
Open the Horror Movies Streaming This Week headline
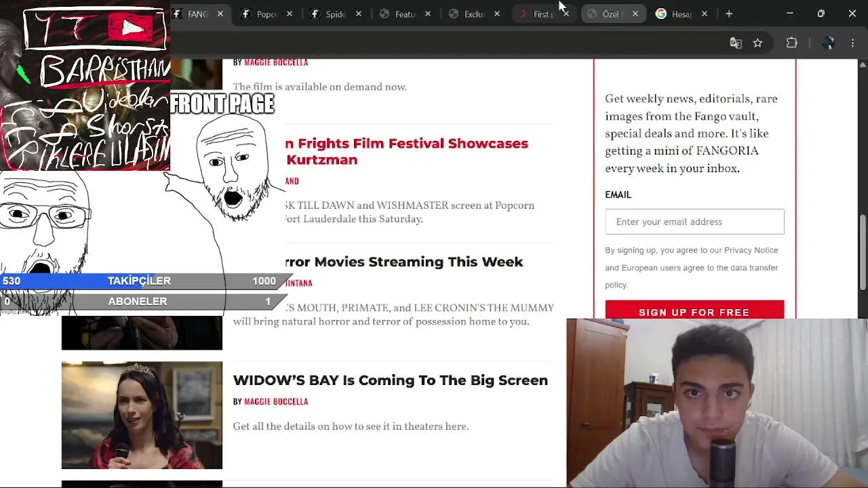pyautogui.click(x=404, y=262)
